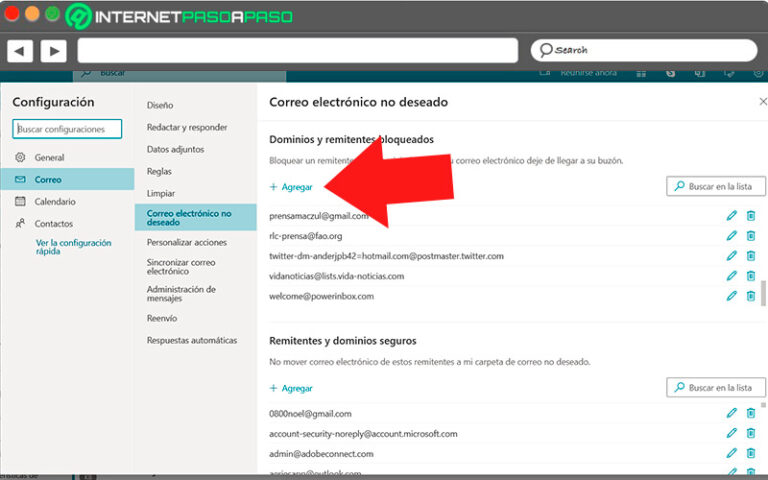Image resolution: width=768 pixels, height=480 pixels.
Task: Select the rlc-prensa@fao.org entry text
Action: pyautogui.click(x=306, y=236)
